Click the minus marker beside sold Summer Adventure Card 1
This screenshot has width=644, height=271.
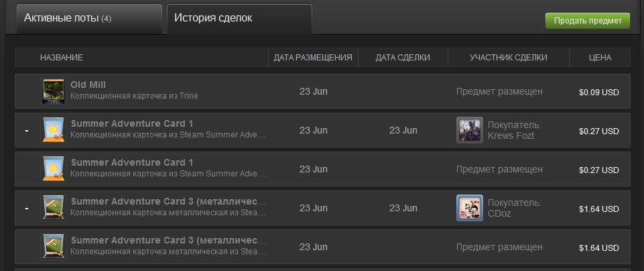pos(27,131)
